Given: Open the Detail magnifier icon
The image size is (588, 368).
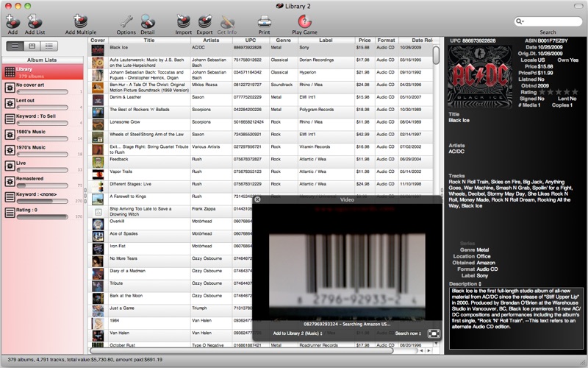Looking at the screenshot, I should point(148,22).
